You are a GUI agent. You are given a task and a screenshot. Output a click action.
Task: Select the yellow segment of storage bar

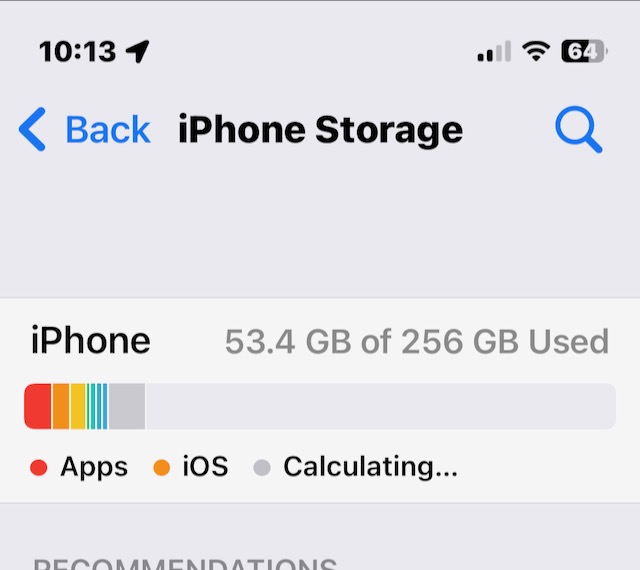point(78,407)
